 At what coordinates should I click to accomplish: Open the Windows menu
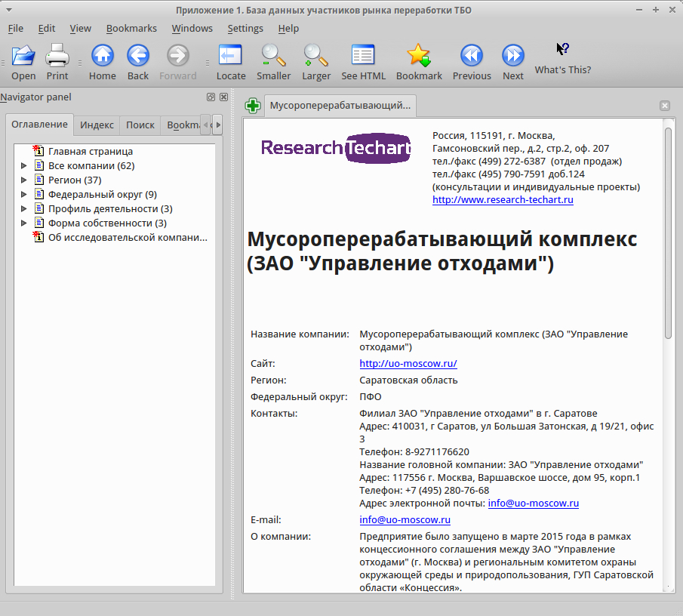pos(192,29)
